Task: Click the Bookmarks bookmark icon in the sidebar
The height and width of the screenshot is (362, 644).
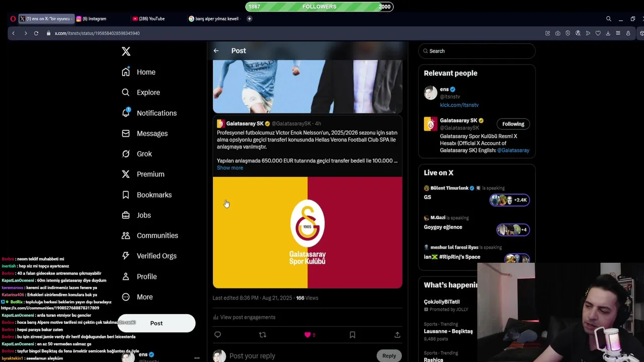Action: [126, 195]
